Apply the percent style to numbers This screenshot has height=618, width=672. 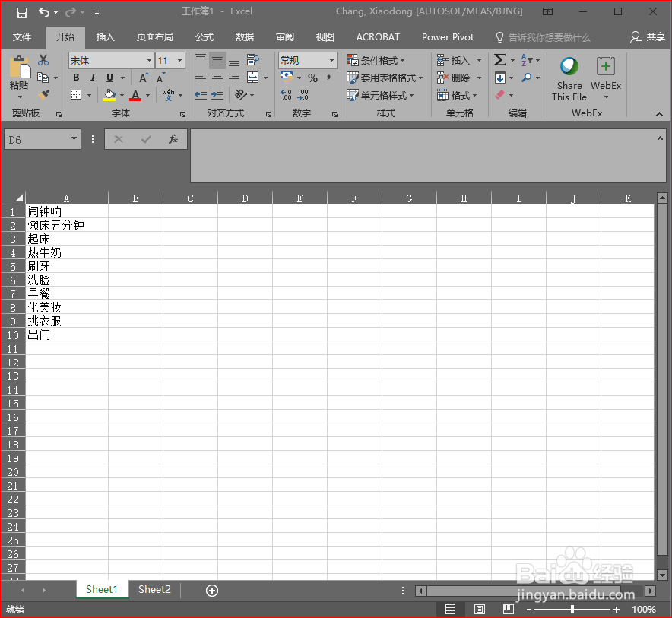coord(312,77)
